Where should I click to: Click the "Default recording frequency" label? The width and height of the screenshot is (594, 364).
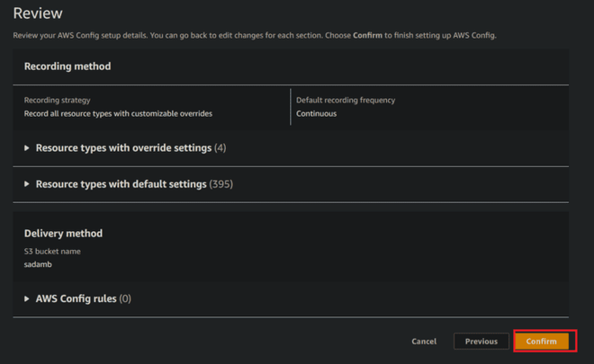pyautogui.click(x=346, y=100)
